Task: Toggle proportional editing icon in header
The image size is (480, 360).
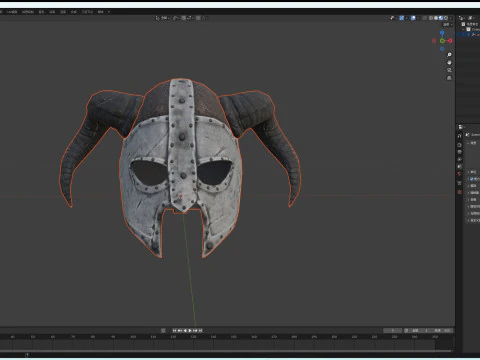Action: click(x=198, y=18)
